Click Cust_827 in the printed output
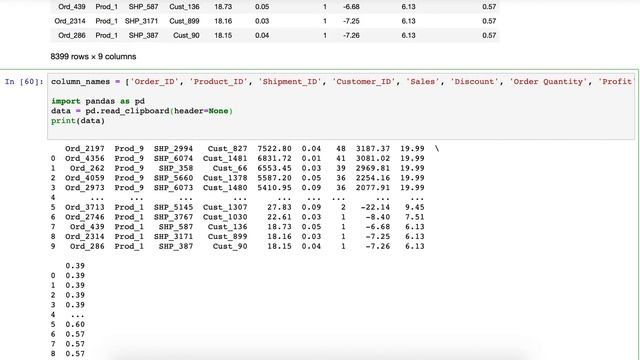Screen dimensions: 640x360 227,149
